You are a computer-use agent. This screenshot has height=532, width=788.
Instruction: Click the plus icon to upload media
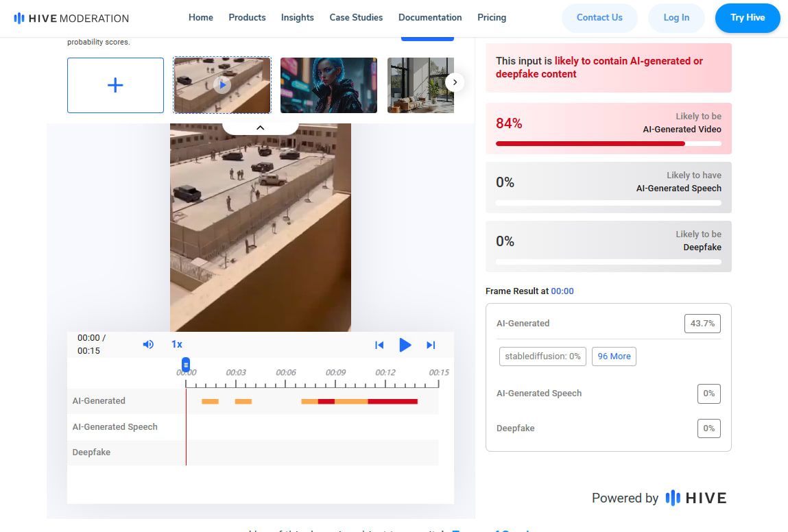tap(115, 85)
